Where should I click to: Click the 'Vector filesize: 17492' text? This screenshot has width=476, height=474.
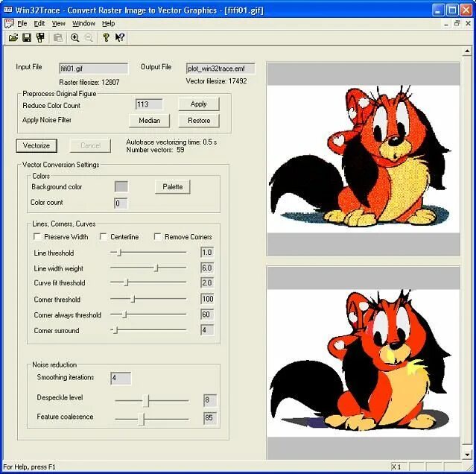click(216, 81)
